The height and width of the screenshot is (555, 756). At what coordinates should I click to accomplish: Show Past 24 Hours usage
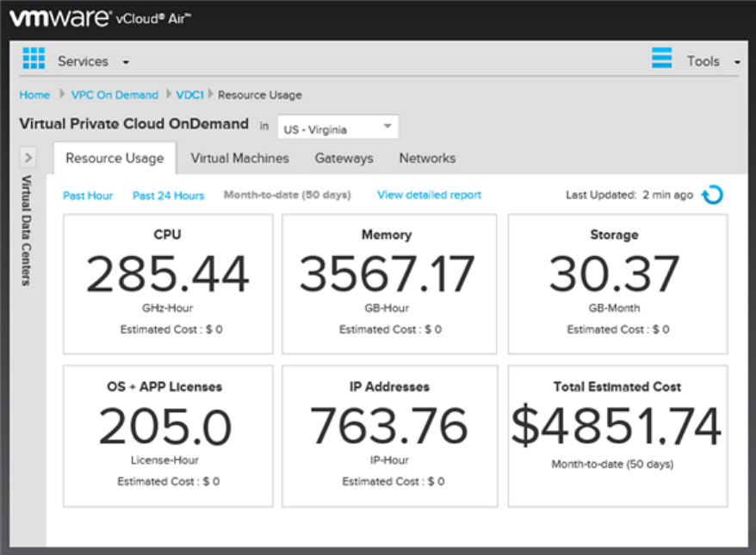168,196
